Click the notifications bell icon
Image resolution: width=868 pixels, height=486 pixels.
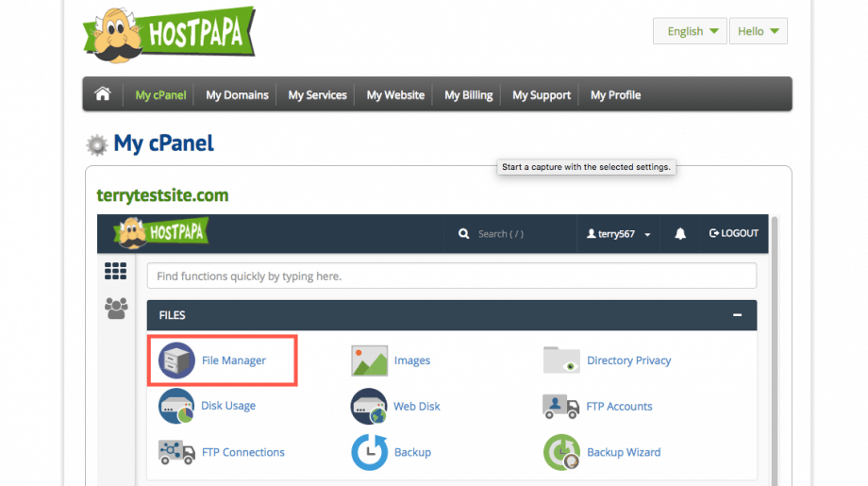[680, 234]
